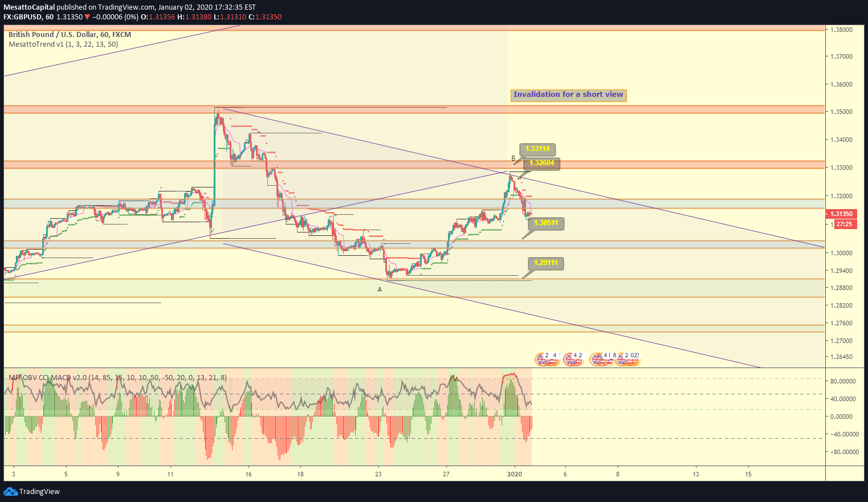This screenshot has height=502, width=868.
Task: Click 1.28800 on the price axis
Action: (841, 288)
